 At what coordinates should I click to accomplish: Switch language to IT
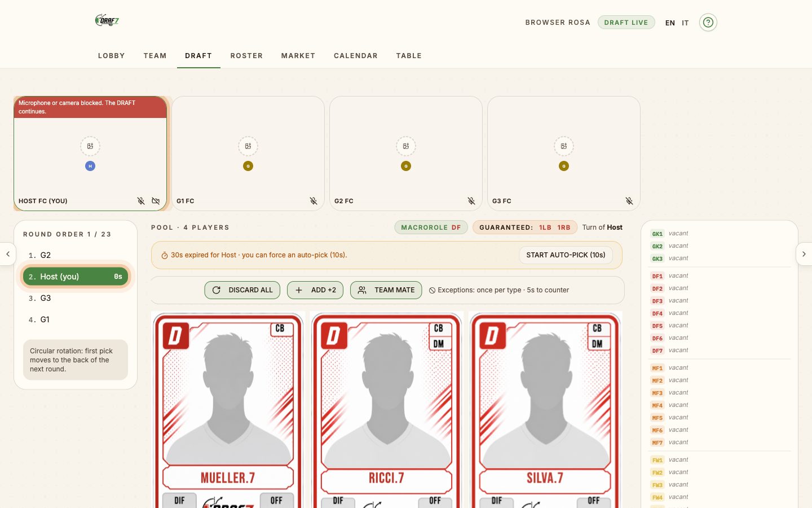point(685,23)
